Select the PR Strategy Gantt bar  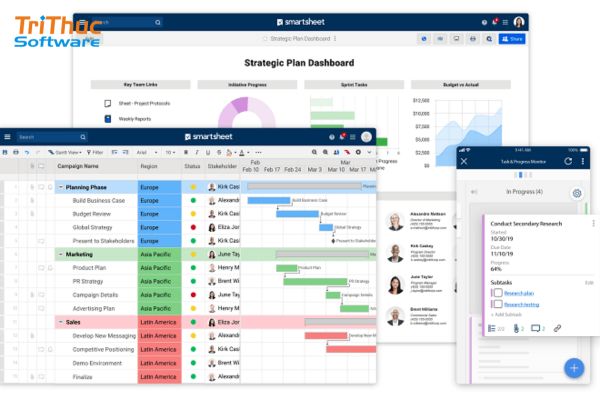(x=315, y=282)
